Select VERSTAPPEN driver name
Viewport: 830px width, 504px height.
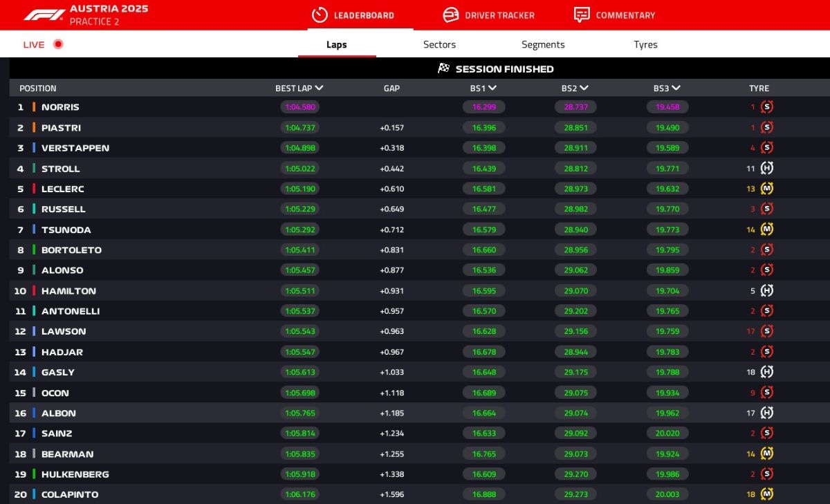75,148
